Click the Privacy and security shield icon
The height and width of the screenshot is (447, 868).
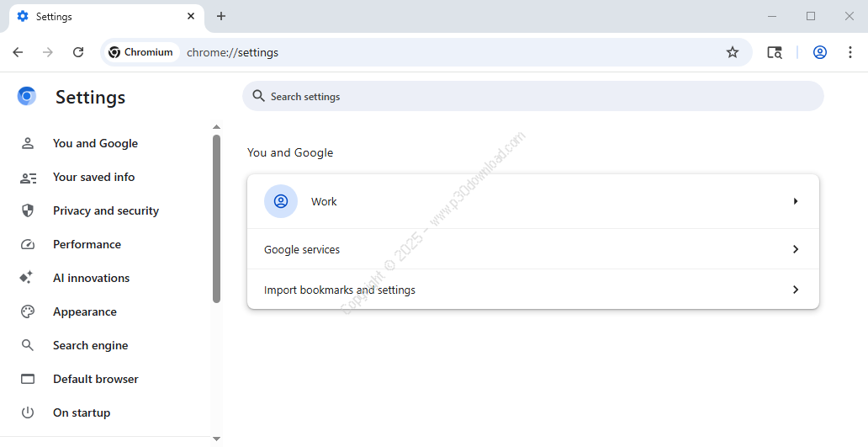point(28,210)
